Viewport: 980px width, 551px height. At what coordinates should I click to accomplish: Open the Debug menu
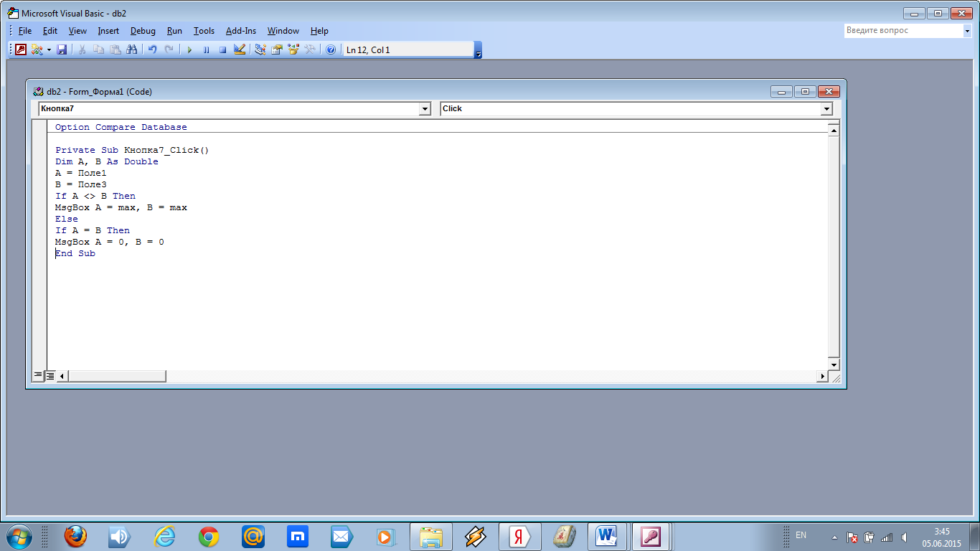(x=143, y=31)
